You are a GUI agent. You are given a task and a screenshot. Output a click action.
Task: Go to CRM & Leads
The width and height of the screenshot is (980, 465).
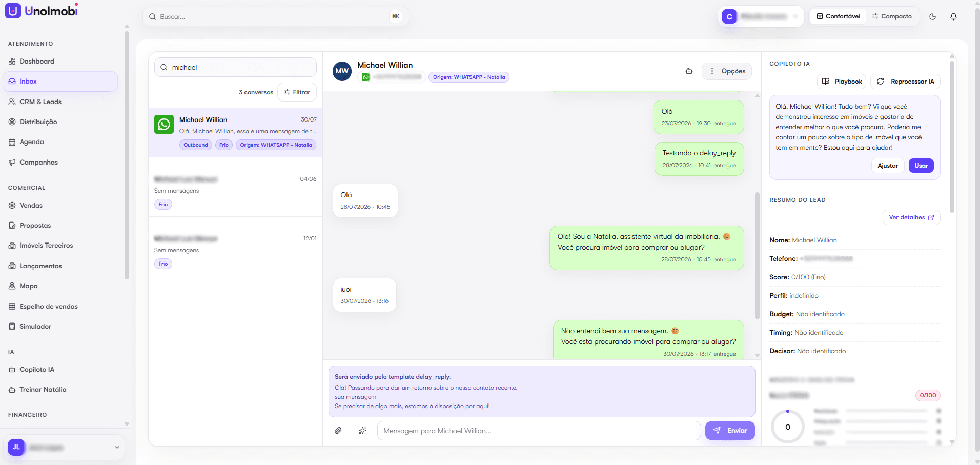coord(60,102)
